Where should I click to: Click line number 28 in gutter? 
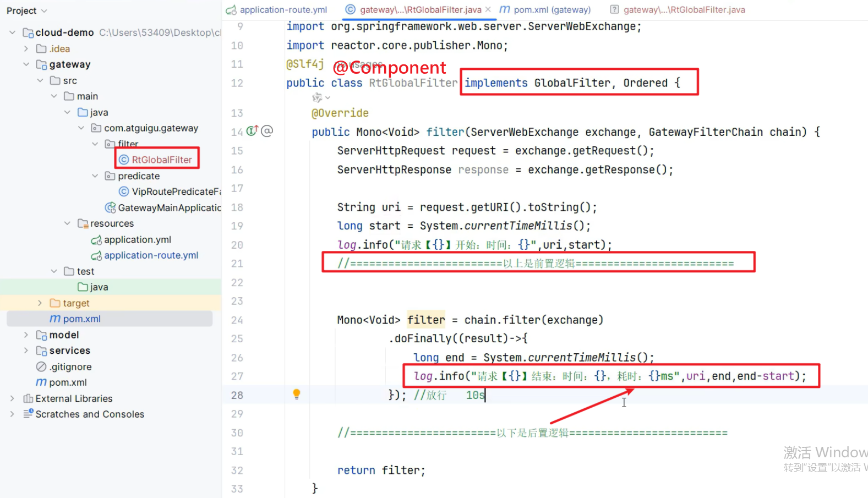pos(237,395)
